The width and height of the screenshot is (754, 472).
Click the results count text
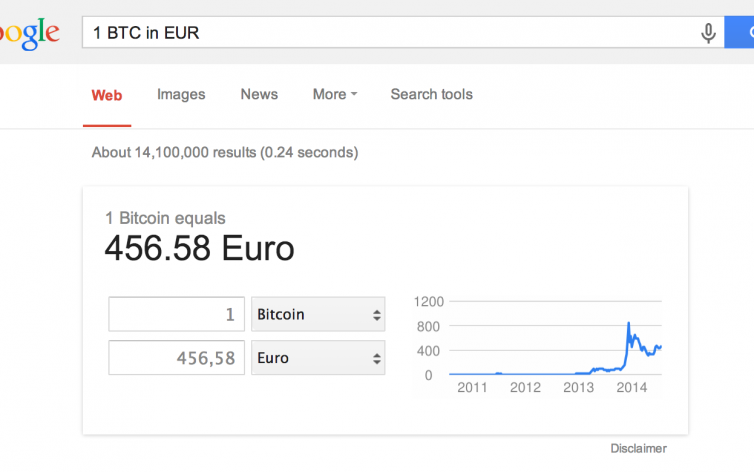[x=225, y=153]
